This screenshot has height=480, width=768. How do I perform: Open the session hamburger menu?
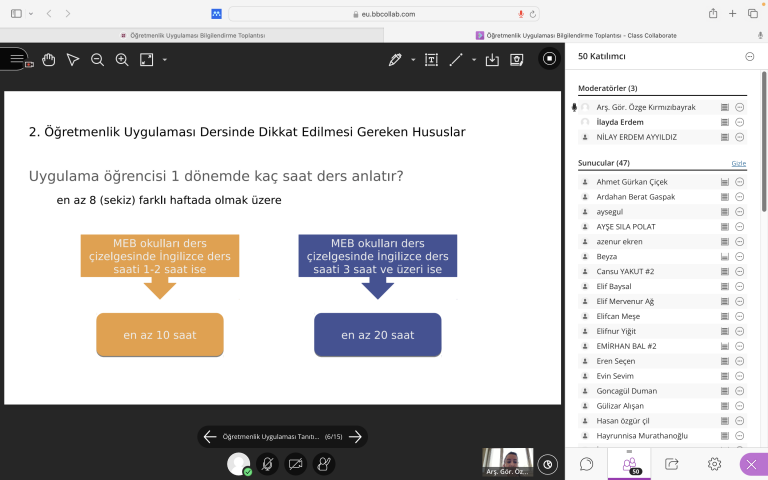tap(15, 58)
